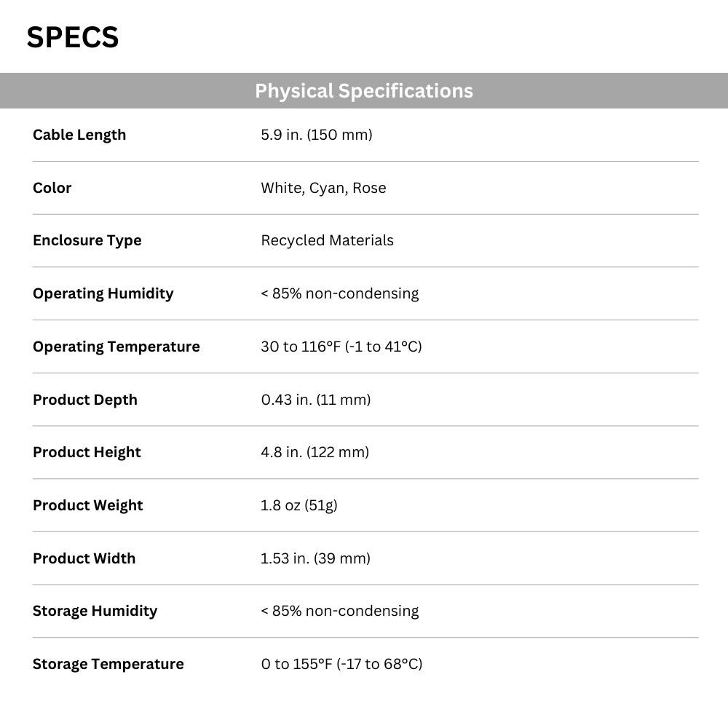Select the 5.9 in. (150 mm) value

(317, 135)
